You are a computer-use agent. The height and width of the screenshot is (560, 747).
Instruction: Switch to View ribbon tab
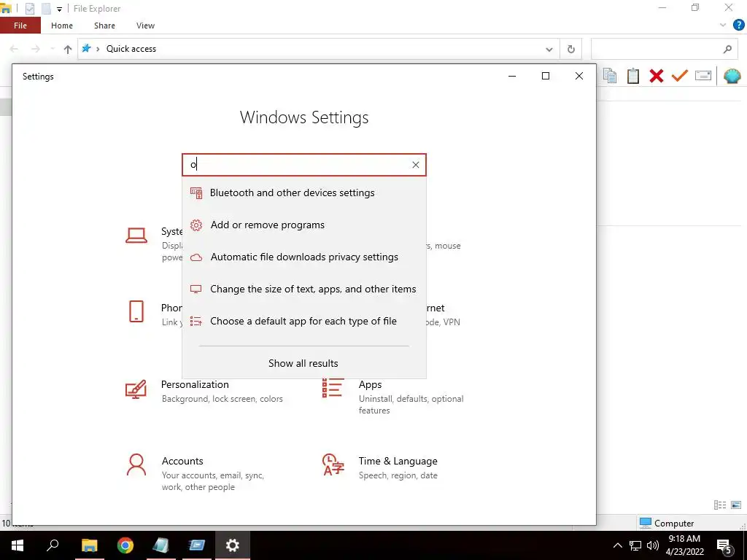(x=145, y=26)
